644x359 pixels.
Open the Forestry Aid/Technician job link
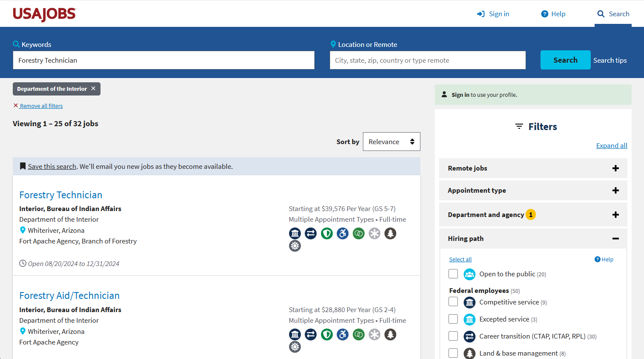[x=69, y=295]
